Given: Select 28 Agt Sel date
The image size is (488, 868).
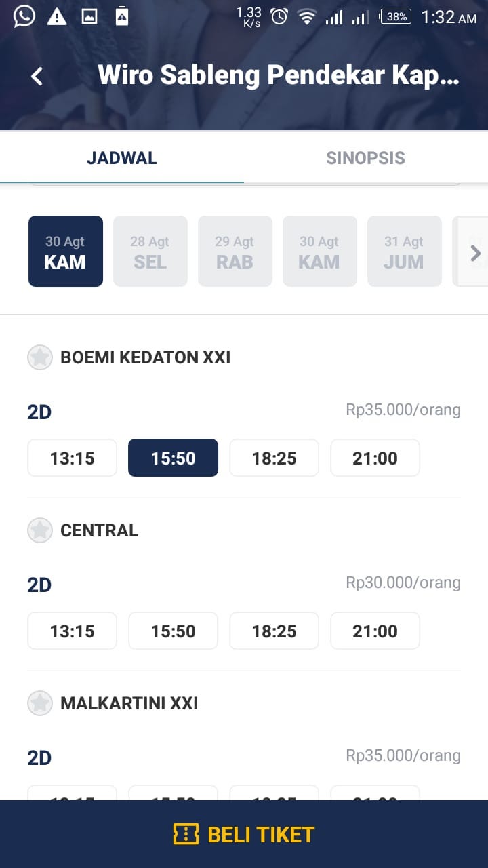Looking at the screenshot, I should tap(150, 252).
